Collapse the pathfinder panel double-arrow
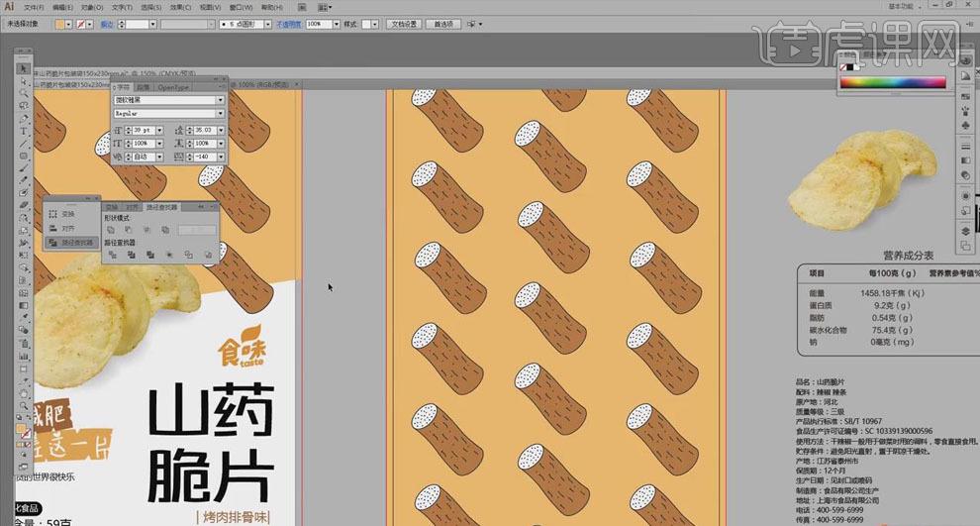Image resolution: width=980 pixels, height=526 pixels. tap(201, 206)
